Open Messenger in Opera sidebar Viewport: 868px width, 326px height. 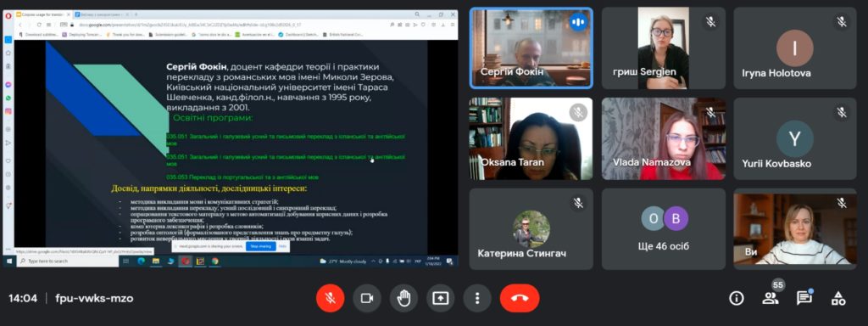[8, 84]
